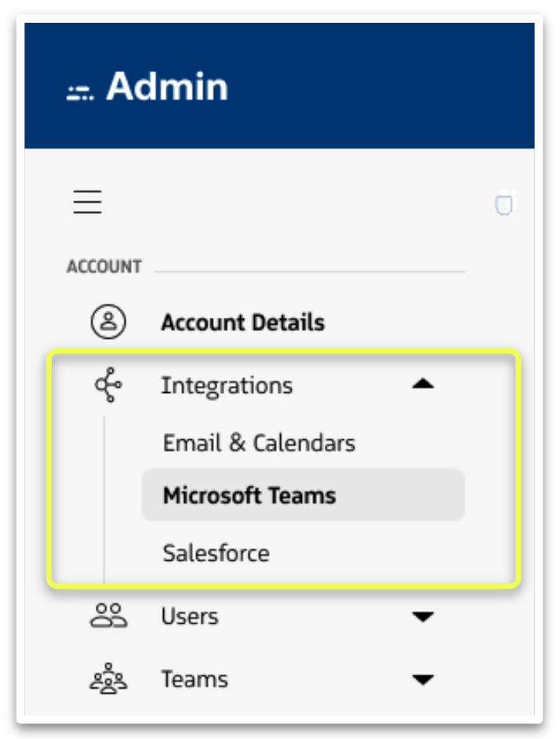
Task: Click the Integrations network icon
Action: pyautogui.click(x=107, y=384)
